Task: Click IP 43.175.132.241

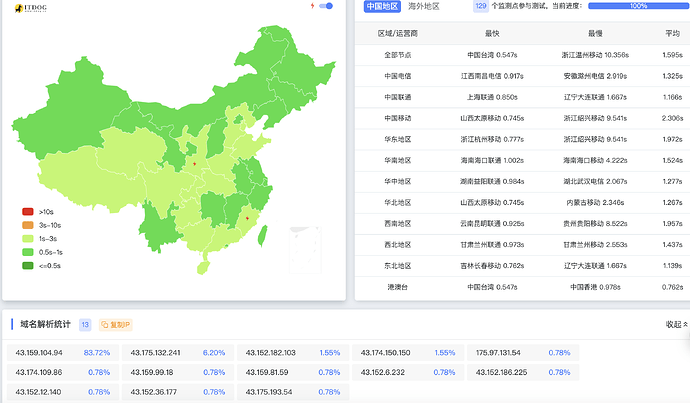Action: [155, 353]
